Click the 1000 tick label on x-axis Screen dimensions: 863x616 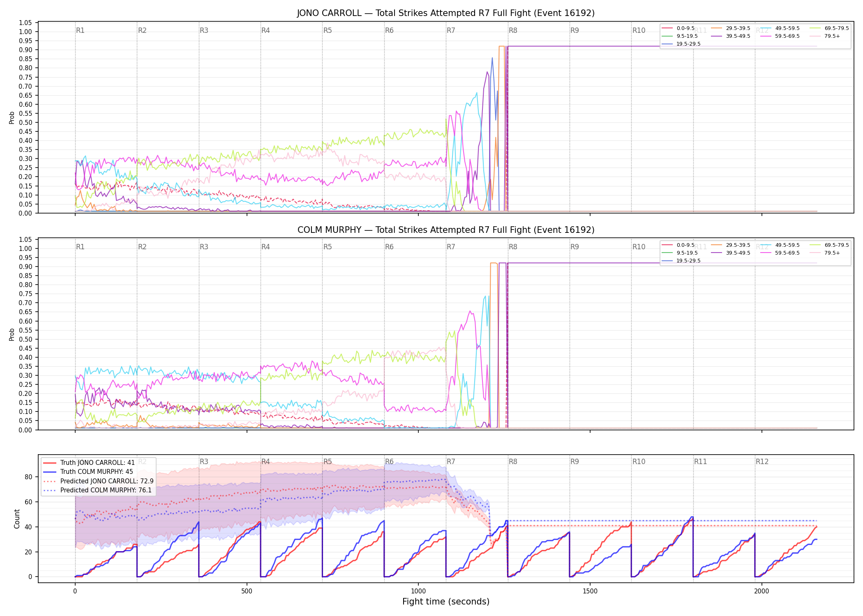[x=418, y=591]
